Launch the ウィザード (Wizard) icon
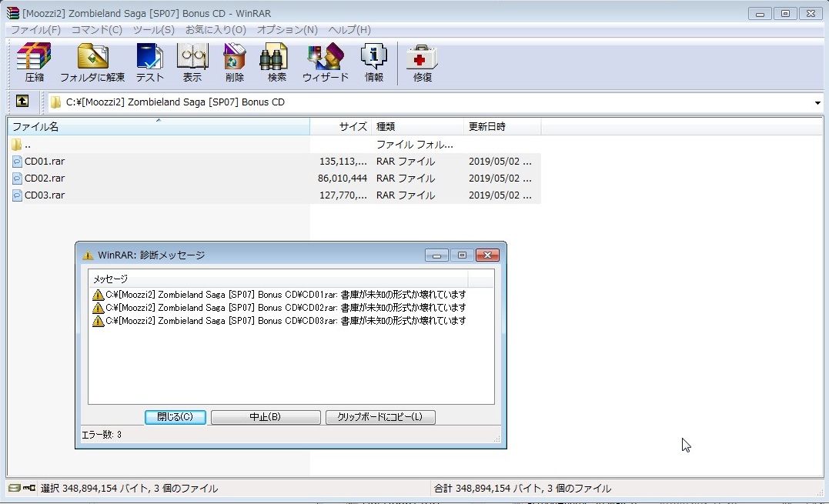This screenshot has width=829, height=504. [x=325, y=62]
